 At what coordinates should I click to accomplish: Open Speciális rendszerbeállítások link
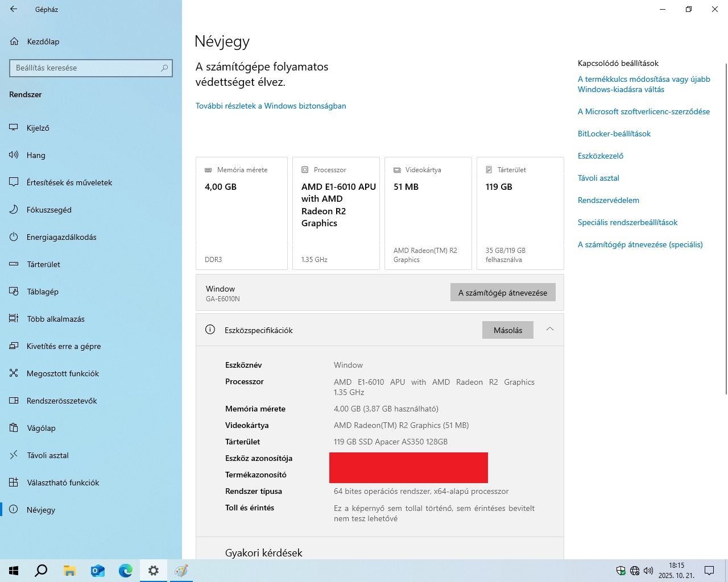[627, 222]
